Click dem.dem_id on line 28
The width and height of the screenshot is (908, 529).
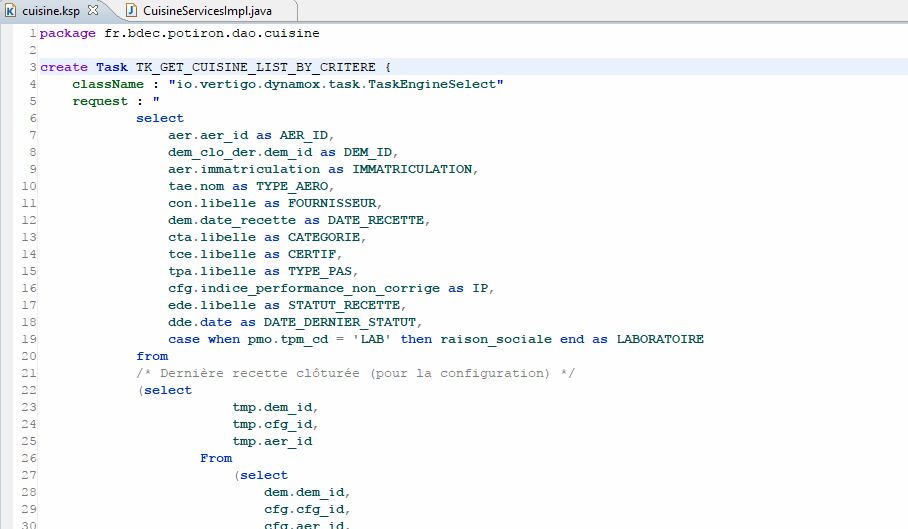305,492
